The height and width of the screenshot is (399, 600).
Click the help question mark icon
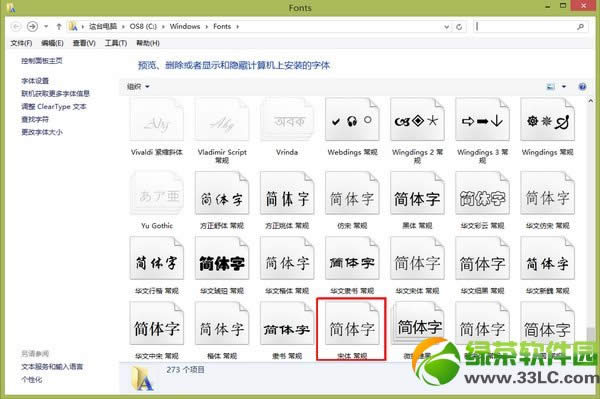582,87
